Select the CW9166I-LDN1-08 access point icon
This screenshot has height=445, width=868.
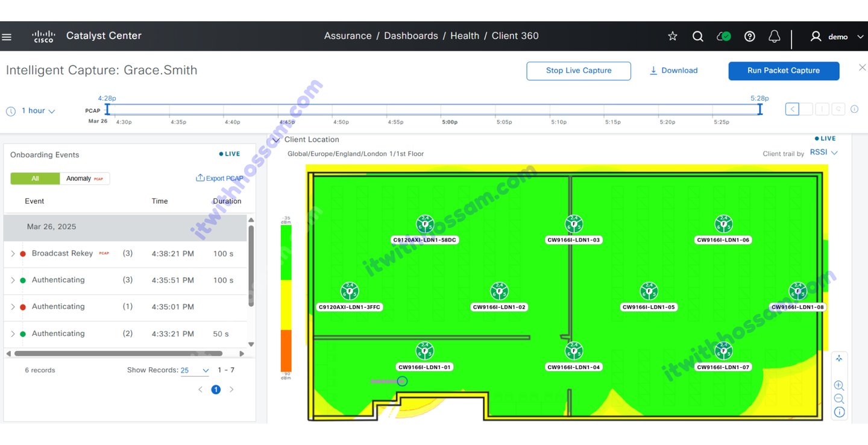798,291
